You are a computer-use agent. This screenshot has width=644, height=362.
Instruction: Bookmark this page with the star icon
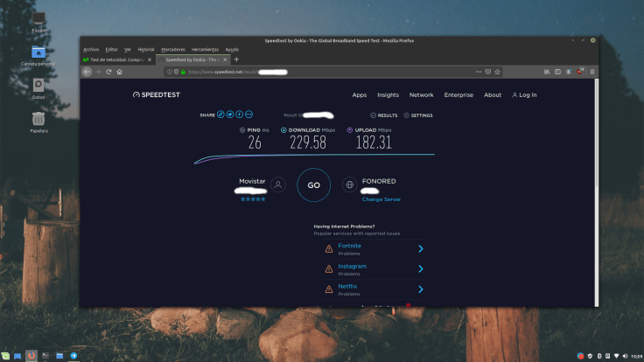[x=498, y=72]
